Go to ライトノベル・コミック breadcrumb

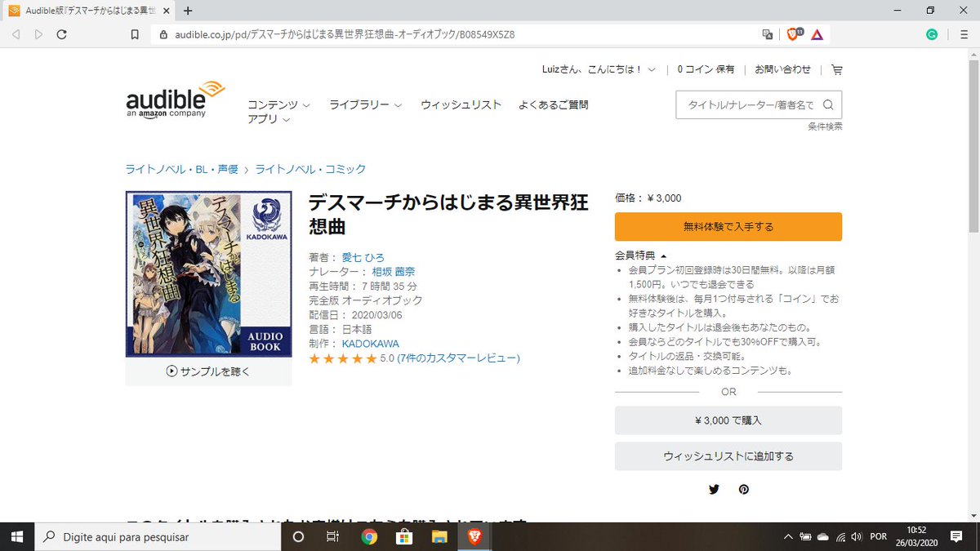[x=310, y=169]
